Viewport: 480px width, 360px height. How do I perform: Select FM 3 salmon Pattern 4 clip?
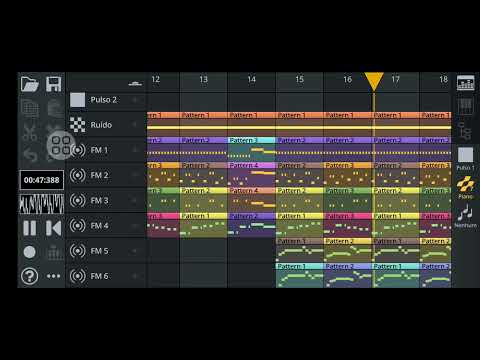tap(252, 200)
